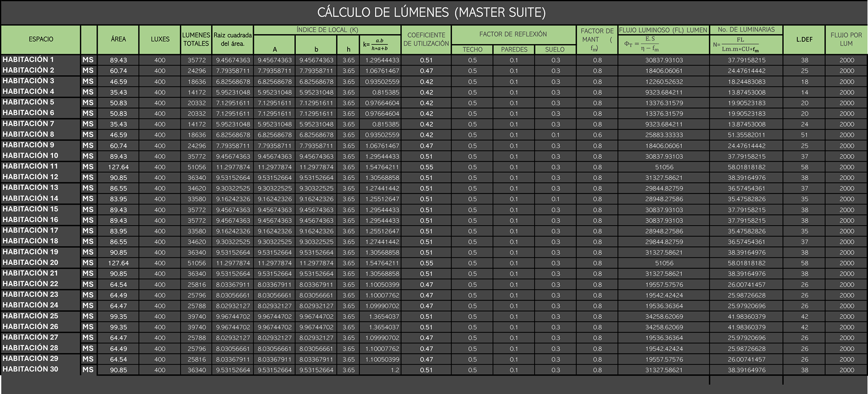Select the HABITACIÓN 15 row label
868x394 pixels.
coord(30,209)
